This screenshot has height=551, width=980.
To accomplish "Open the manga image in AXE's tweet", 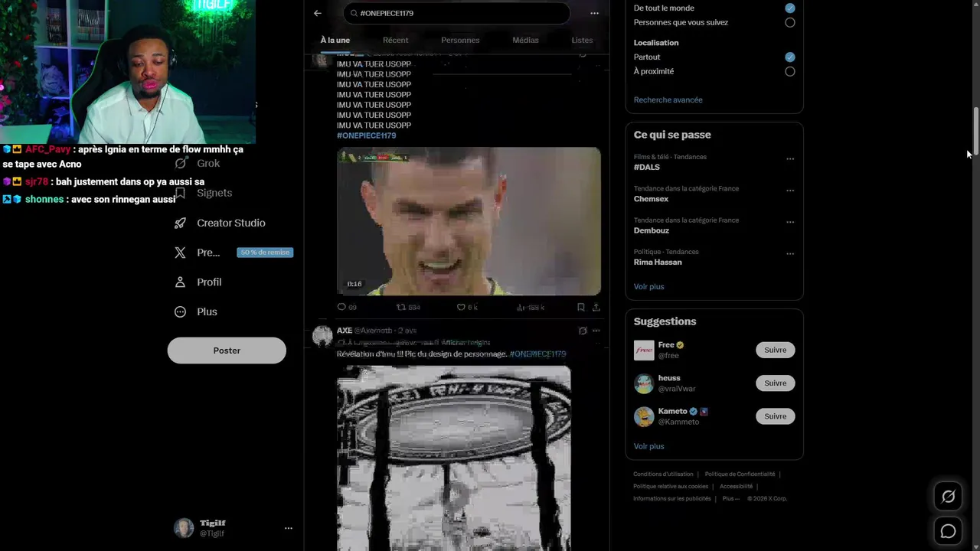I will tap(453, 458).
